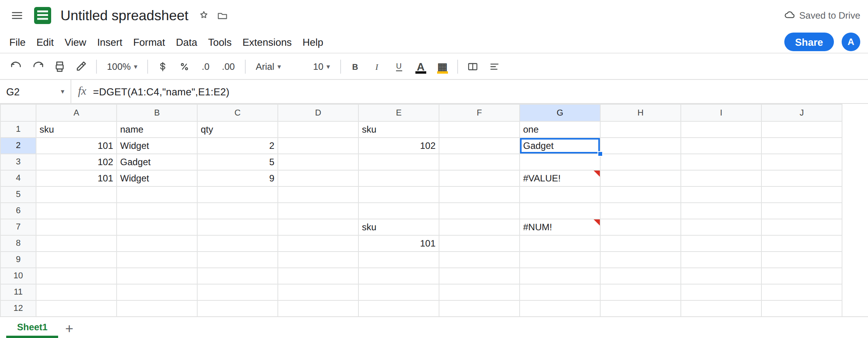This screenshot has width=868, height=338.
Task: Select cell E8 containing 101
Action: point(399,243)
